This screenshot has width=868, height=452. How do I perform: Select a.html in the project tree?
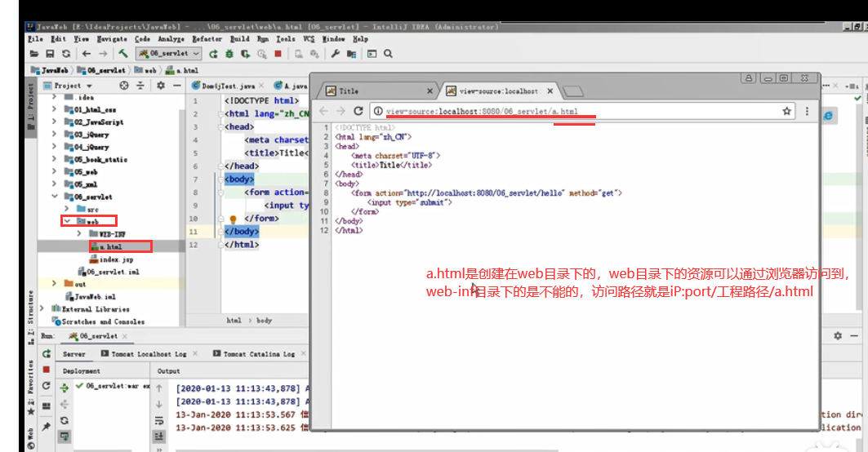coord(111,246)
